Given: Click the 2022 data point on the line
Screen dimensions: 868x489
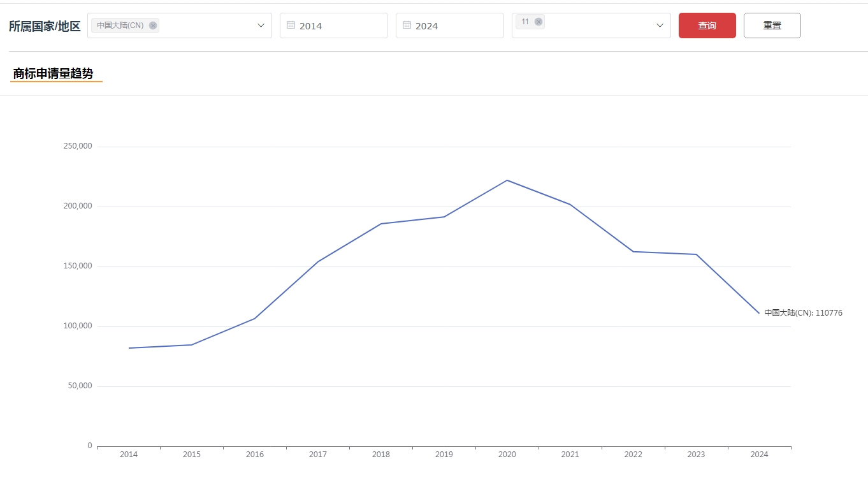Looking at the screenshot, I should 633,252.
